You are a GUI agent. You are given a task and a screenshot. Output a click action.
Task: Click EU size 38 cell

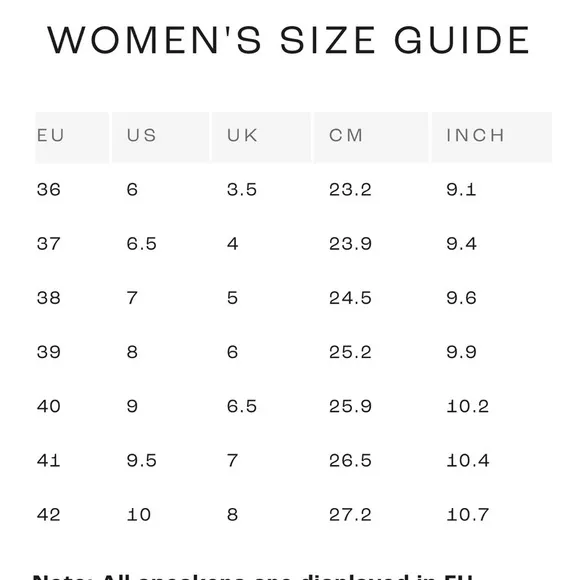pyautogui.click(x=48, y=298)
